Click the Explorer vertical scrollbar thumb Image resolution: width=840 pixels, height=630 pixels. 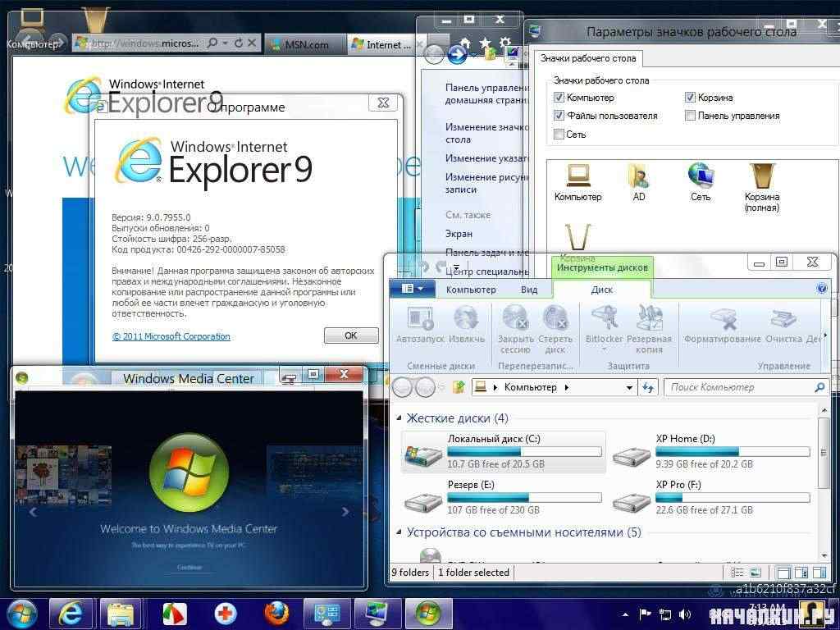click(824, 453)
